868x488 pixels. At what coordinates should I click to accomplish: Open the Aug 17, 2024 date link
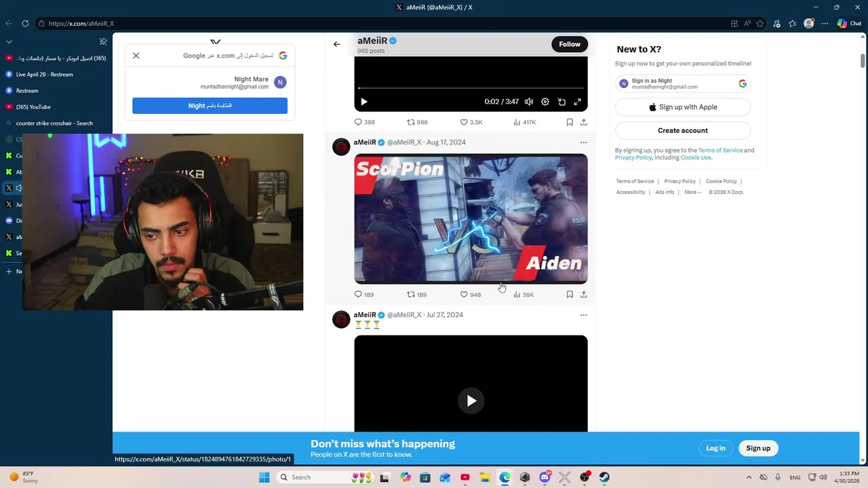point(446,142)
